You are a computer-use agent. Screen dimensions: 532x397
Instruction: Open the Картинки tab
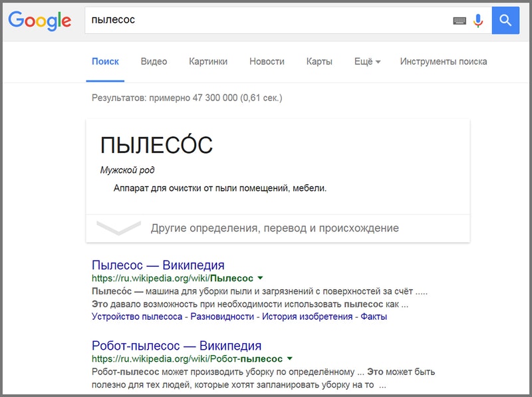point(208,62)
